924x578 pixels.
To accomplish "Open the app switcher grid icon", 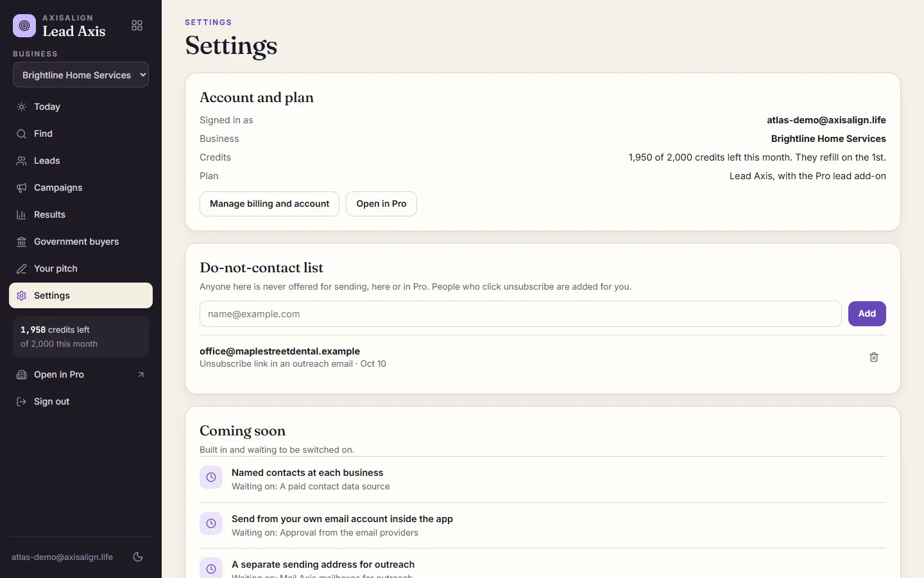I will point(137,26).
